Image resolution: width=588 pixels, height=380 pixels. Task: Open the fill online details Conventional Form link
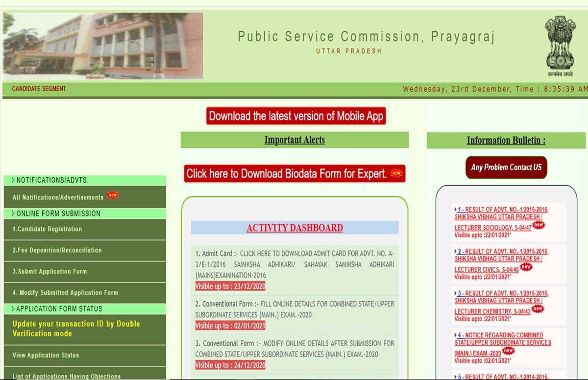tap(294, 309)
